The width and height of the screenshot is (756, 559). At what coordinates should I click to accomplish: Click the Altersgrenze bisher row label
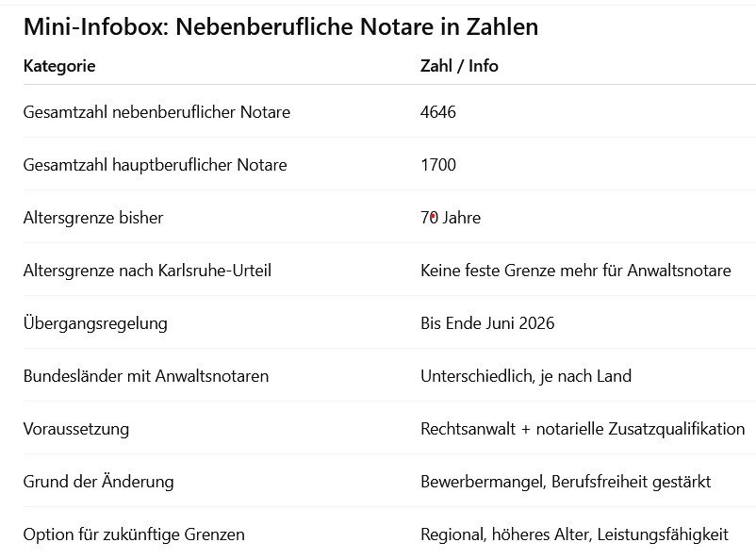(x=93, y=218)
